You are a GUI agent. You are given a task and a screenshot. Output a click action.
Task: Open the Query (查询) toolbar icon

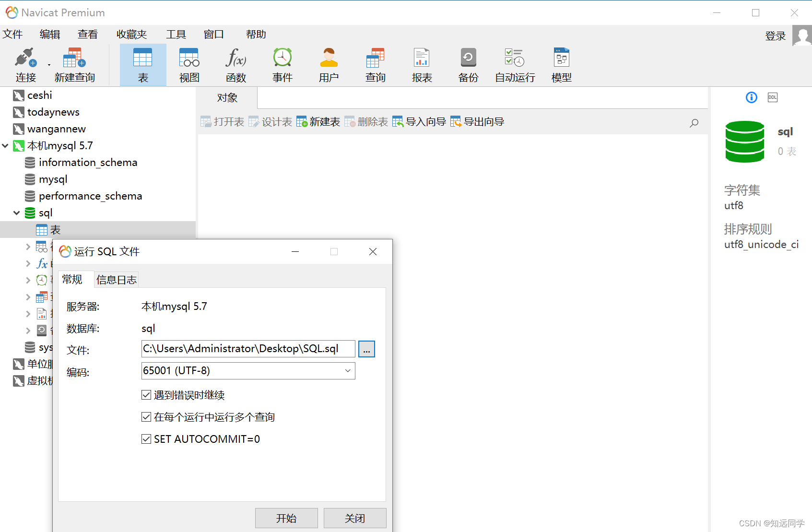(x=375, y=65)
